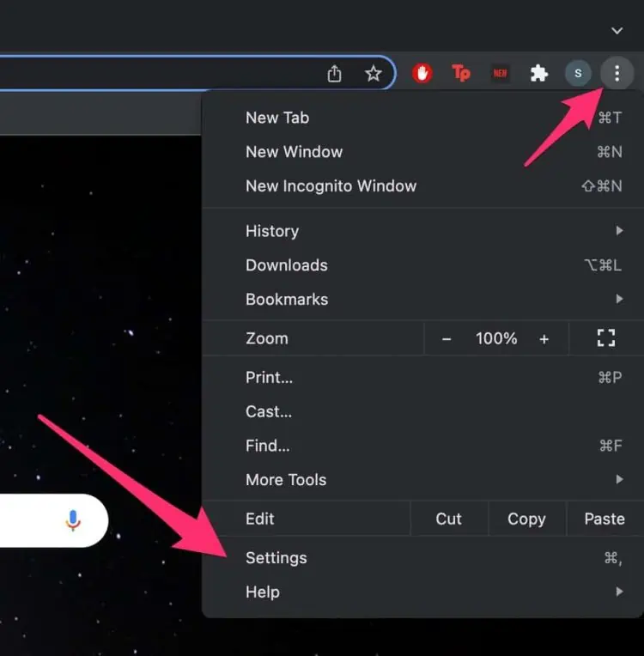Open a New Incognito Window

coord(422,185)
